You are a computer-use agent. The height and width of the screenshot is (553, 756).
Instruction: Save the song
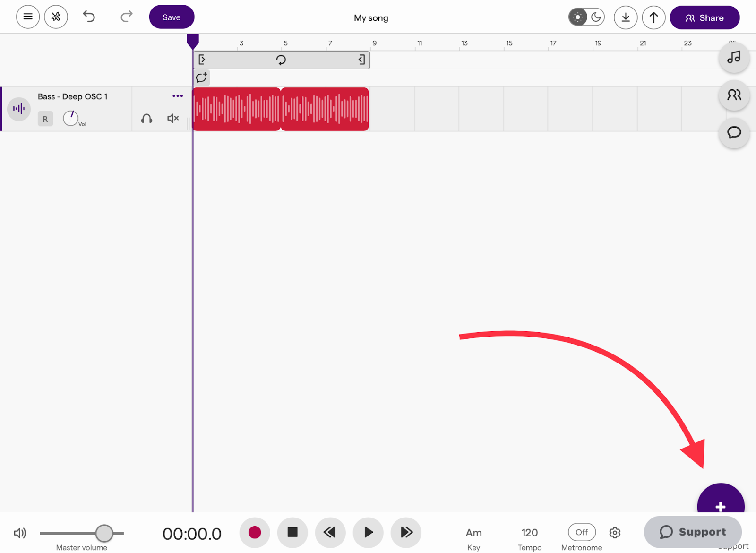click(x=172, y=17)
